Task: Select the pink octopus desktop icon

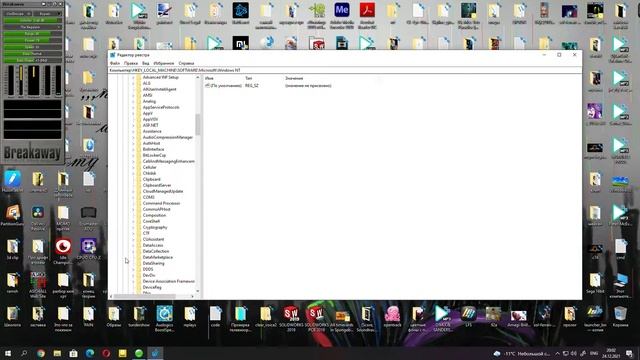Action: [x=392, y=317]
